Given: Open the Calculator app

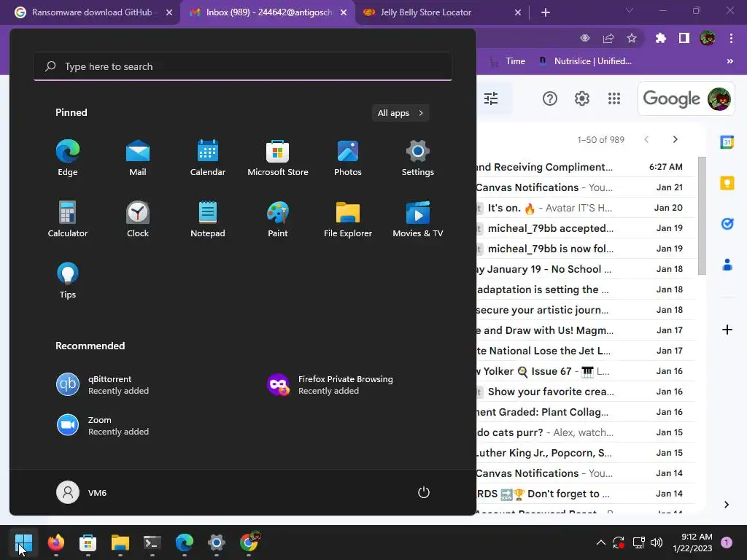Looking at the screenshot, I should [x=68, y=219].
